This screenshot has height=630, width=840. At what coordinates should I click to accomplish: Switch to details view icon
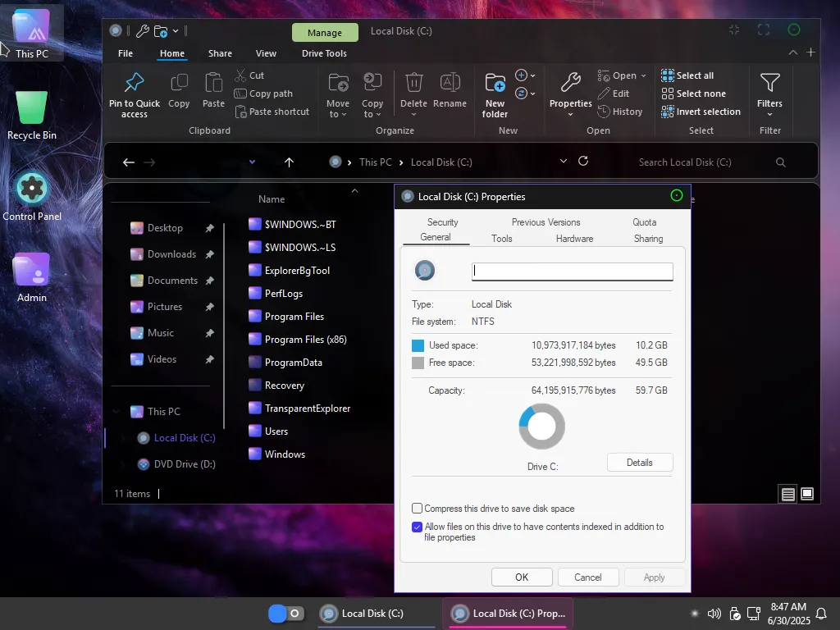pyautogui.click(x=787, y=494)
